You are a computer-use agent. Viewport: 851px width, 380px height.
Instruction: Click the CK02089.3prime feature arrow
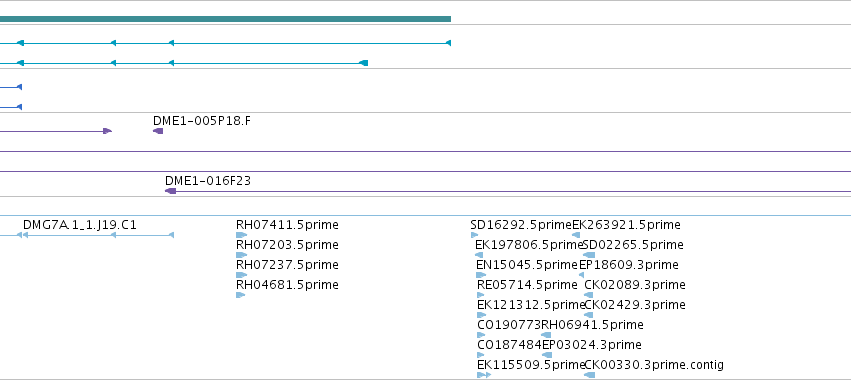pos(589,295)
